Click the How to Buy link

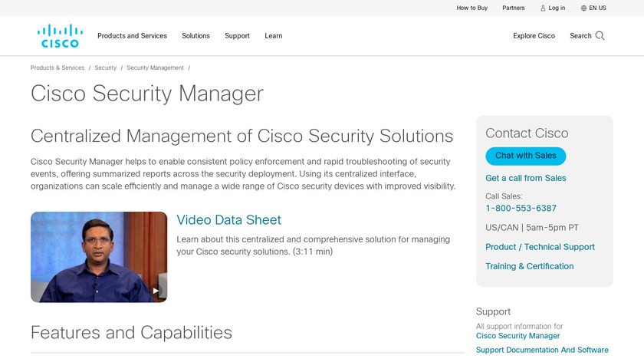[x=472, y=8]
